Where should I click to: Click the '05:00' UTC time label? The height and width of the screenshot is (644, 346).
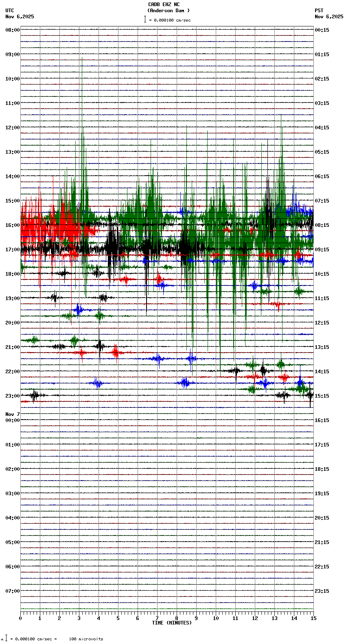point(13,542)
